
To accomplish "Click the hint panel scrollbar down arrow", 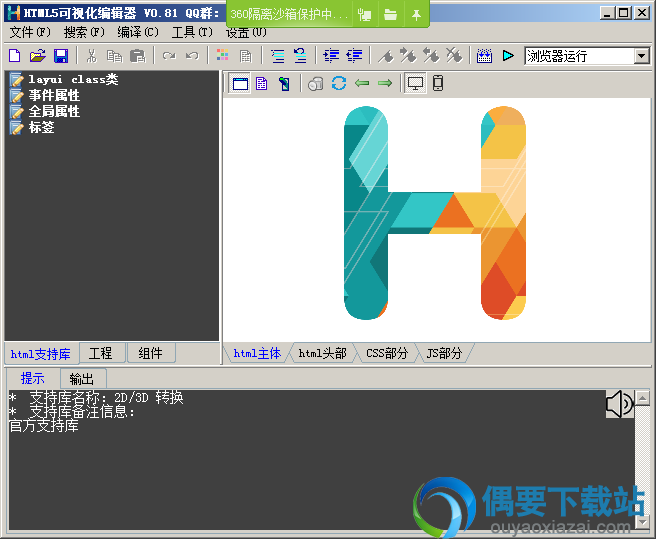I will click(642, 521).
